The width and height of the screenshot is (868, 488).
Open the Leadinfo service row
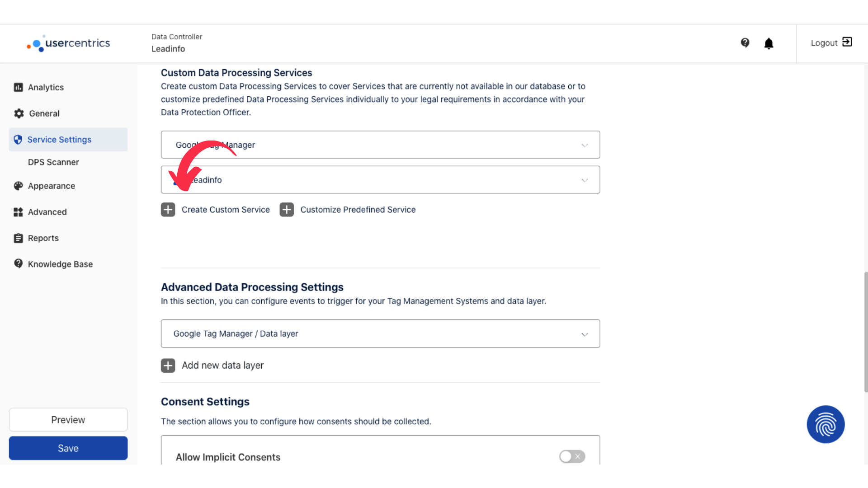(380, 180)
